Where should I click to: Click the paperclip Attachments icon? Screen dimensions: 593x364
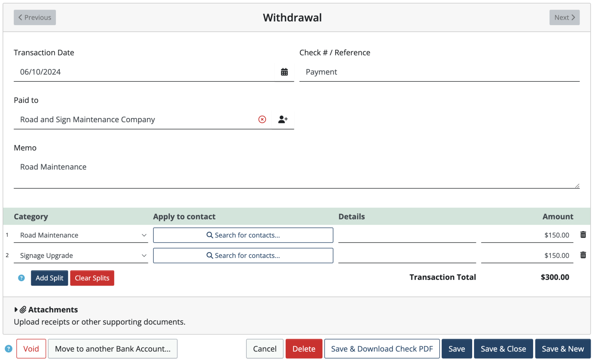point(23,310)
